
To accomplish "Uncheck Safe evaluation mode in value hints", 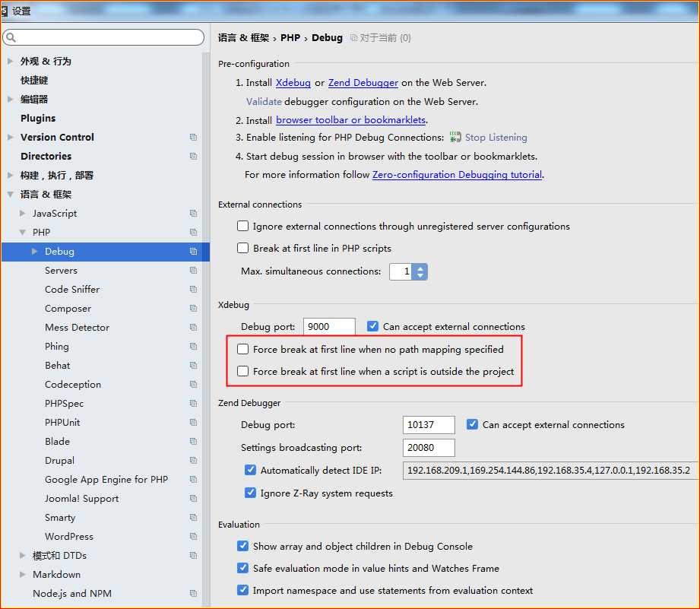I will (243, 568).
